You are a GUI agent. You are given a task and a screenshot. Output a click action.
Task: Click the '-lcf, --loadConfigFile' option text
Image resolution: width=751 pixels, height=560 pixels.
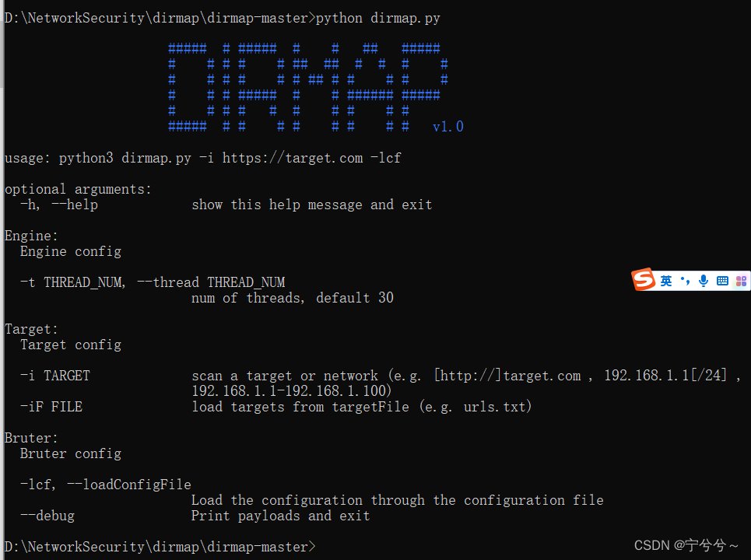[105, 485]
